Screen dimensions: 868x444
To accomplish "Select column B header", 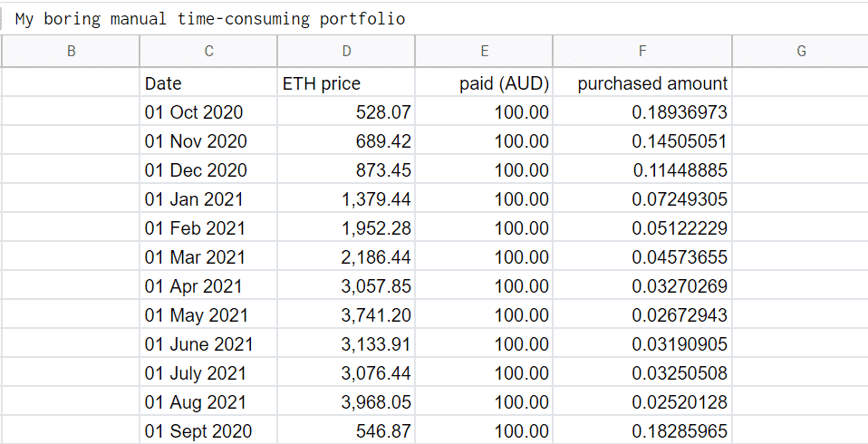I will 72,52.
